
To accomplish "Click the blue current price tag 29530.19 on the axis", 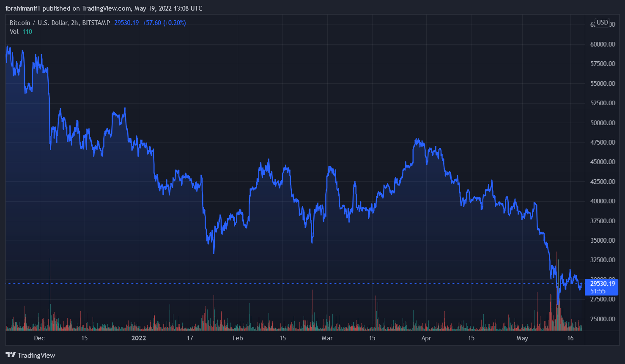I will tap(602, 284).
